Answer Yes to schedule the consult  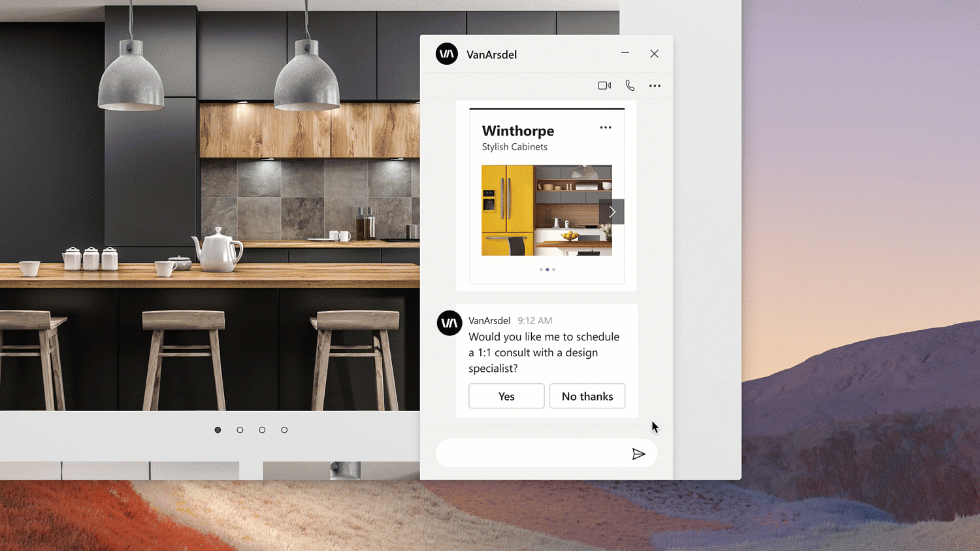point(506,396)
